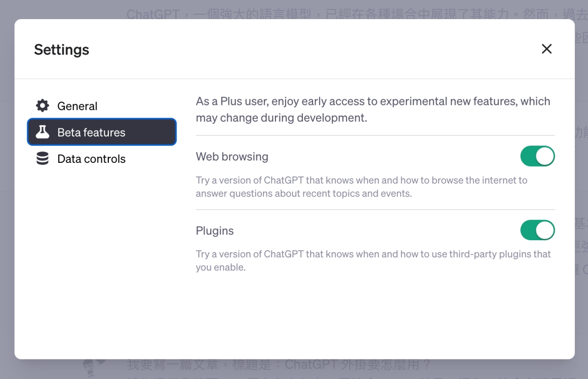Click the user avatar behind the dialog
588x379 pixels.
(93, 367)
